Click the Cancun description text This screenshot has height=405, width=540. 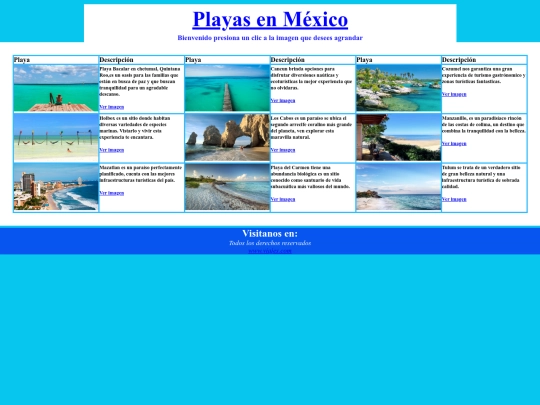(311, 79)
